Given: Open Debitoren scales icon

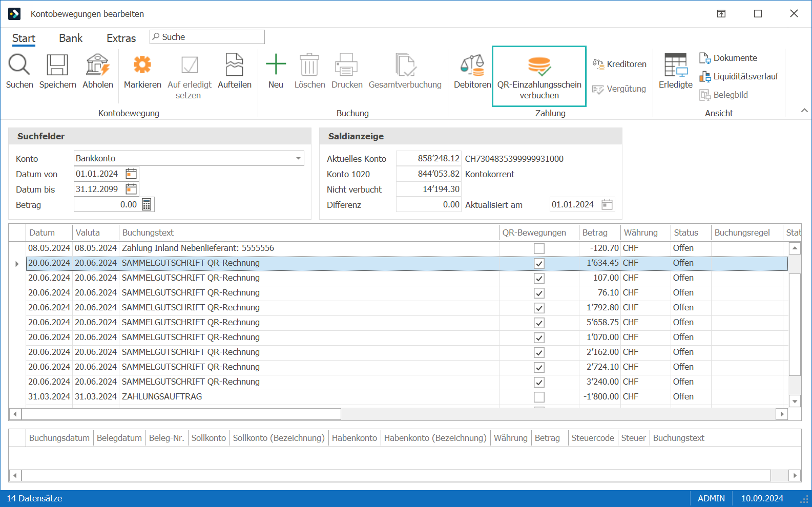Looking at the screenshot, I should [x=472, y=65].
